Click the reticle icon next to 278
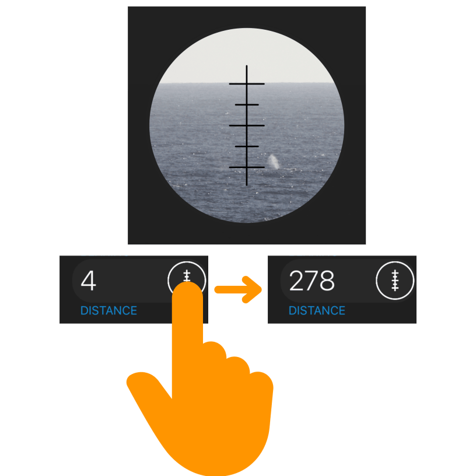This screenshot has height=476, width=476. point(395,280)
